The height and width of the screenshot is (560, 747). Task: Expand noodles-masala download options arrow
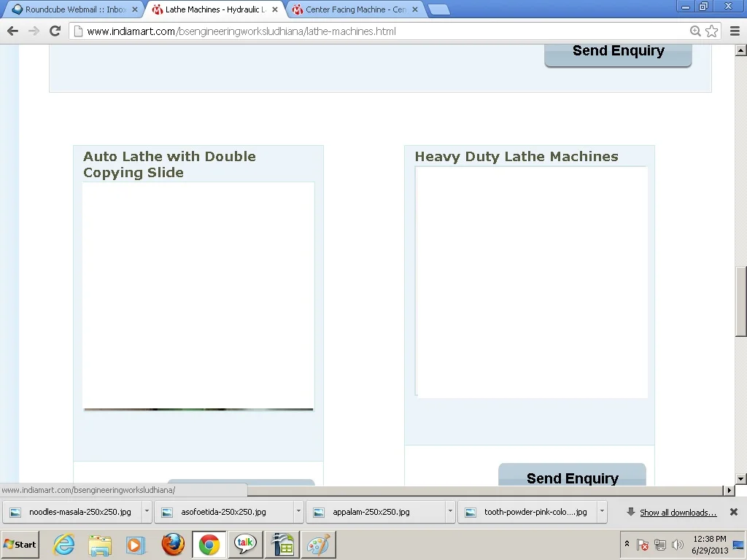(147, 512)
